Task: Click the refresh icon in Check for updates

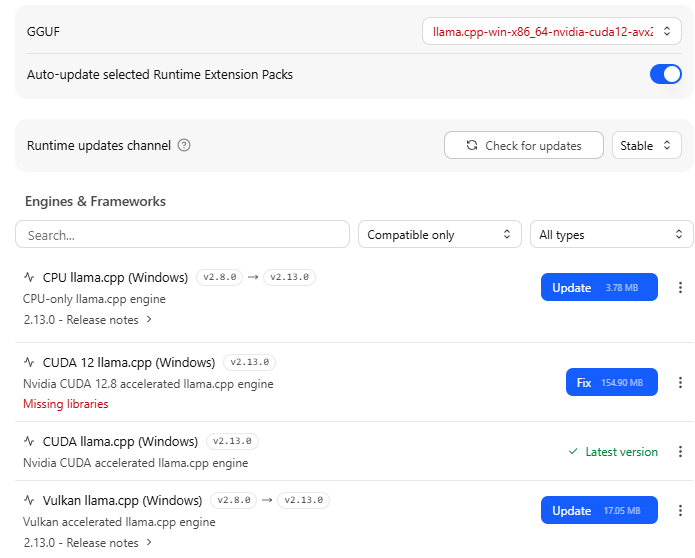Action: pyautogui.click(x=472, y=145)
